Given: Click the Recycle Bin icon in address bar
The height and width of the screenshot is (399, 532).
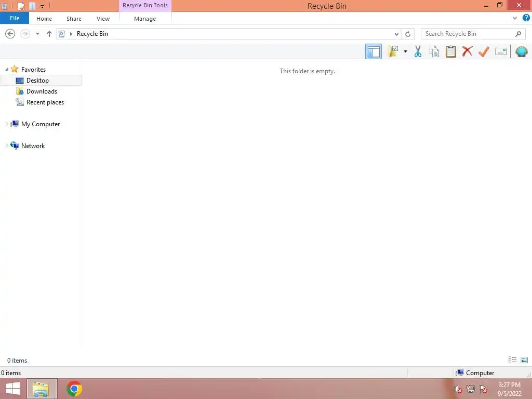Looking at the screenshot, I should [62, 34].
